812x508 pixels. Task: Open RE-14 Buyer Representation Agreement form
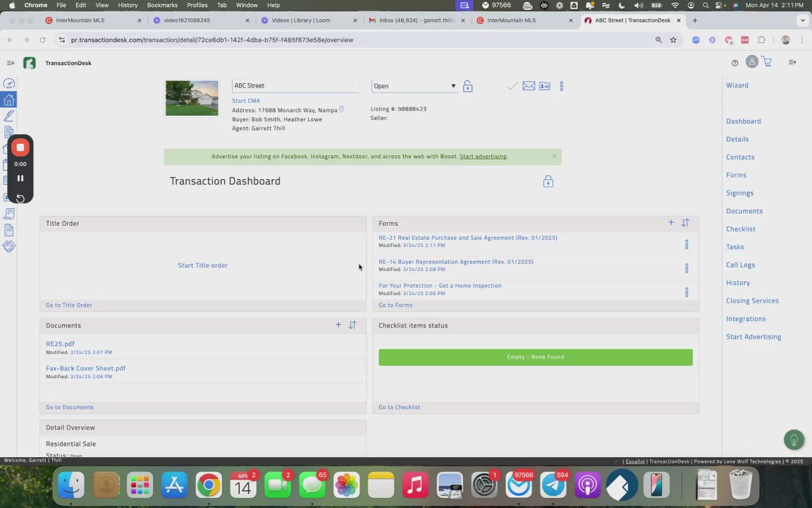click(456, 262)
